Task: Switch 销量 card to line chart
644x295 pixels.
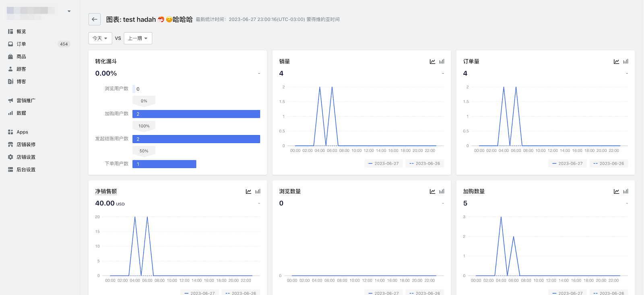Action: [432, 61]
